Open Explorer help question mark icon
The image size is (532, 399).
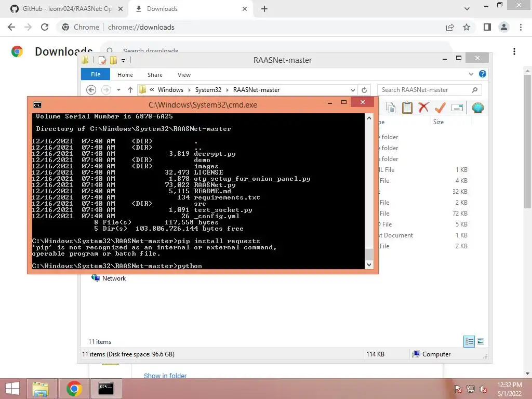tap(482, 74)
